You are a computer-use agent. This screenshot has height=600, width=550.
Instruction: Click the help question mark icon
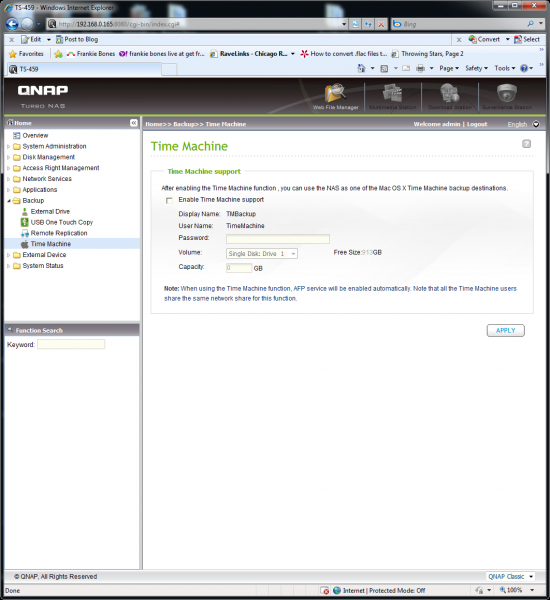(x=526, y=144)
